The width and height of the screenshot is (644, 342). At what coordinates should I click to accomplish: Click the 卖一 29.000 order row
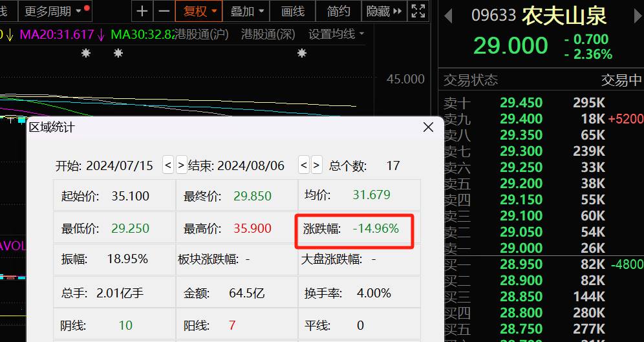coord(544,248)
